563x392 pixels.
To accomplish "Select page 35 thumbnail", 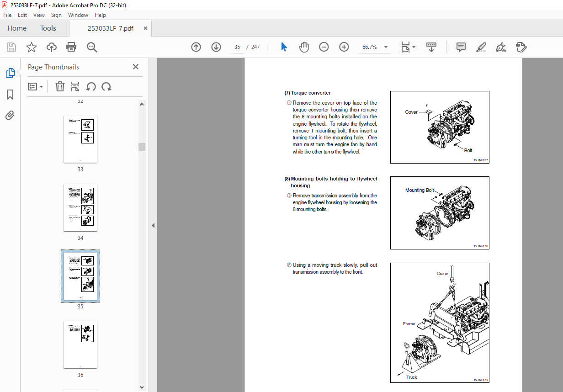I will coord(80,276).
